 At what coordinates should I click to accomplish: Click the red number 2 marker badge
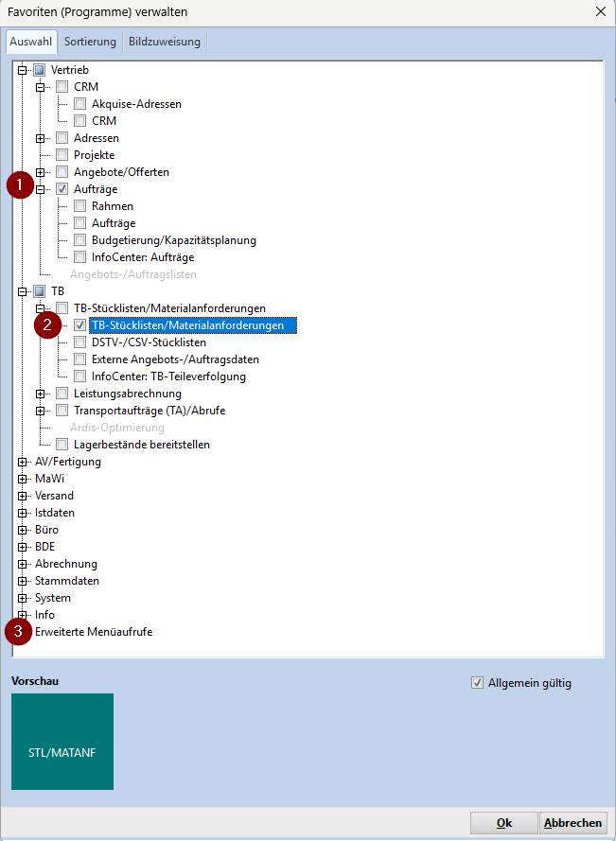[48, 325]
